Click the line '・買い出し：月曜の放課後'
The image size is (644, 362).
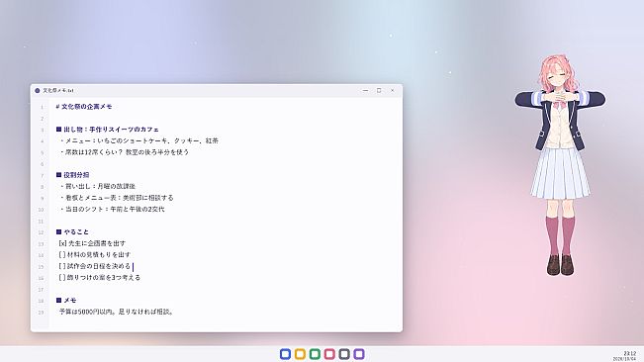tap(97, 186)
